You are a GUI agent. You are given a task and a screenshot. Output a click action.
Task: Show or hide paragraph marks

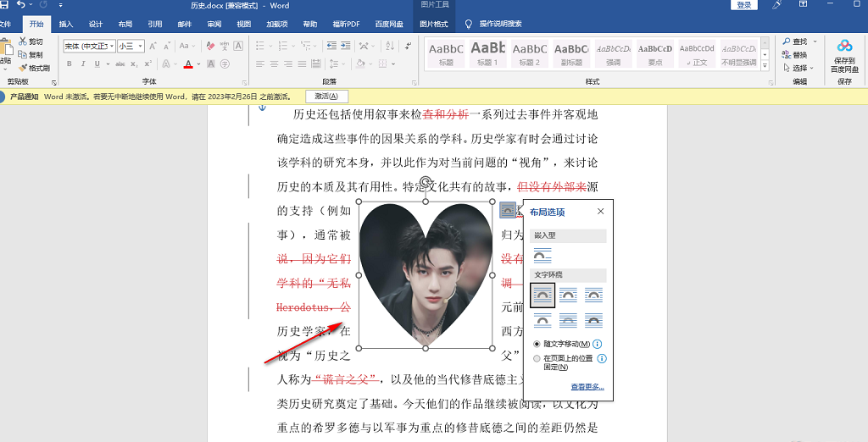(408, 46)
